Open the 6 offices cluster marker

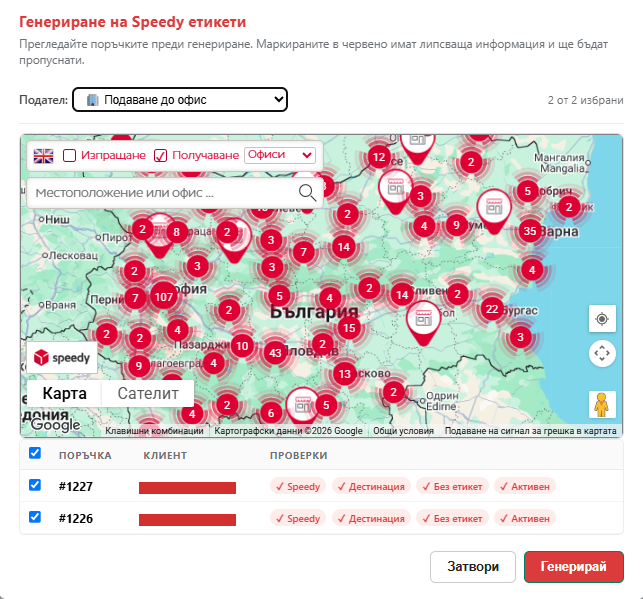[x=271, y=412]
